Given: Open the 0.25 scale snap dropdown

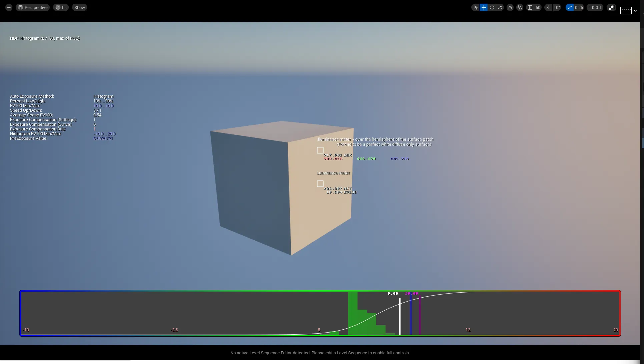Looking at the screenshot, I should [579, 7].
